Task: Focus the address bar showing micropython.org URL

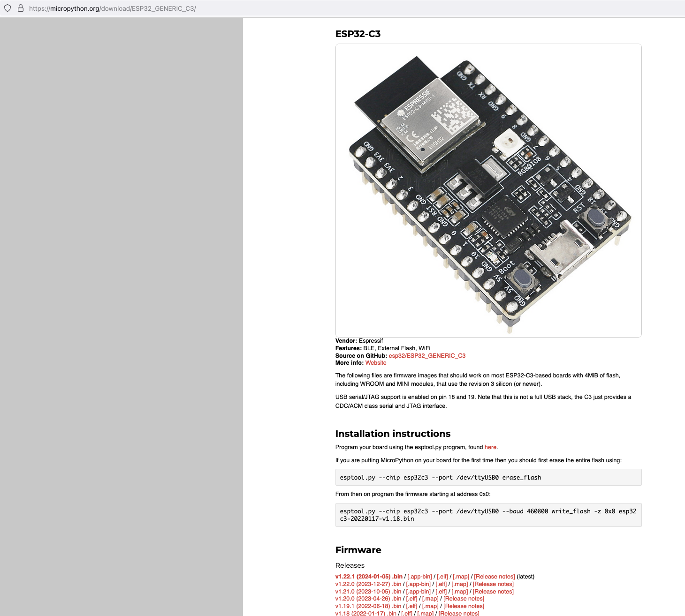Action: [x=113, y=8]
